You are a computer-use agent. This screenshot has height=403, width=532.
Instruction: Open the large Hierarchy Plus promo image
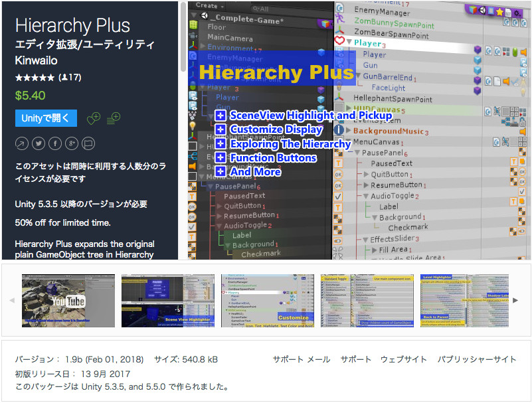[x=359, y=131]
